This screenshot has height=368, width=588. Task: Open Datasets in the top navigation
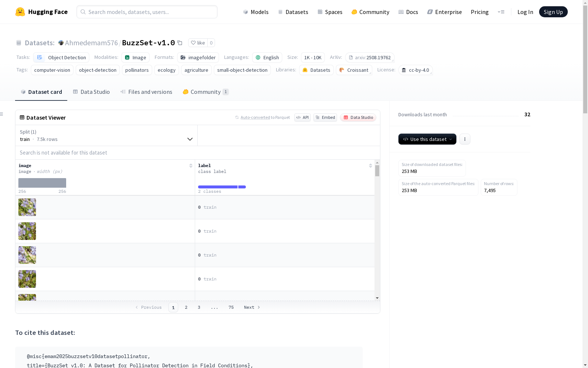[x=293, y=12]
